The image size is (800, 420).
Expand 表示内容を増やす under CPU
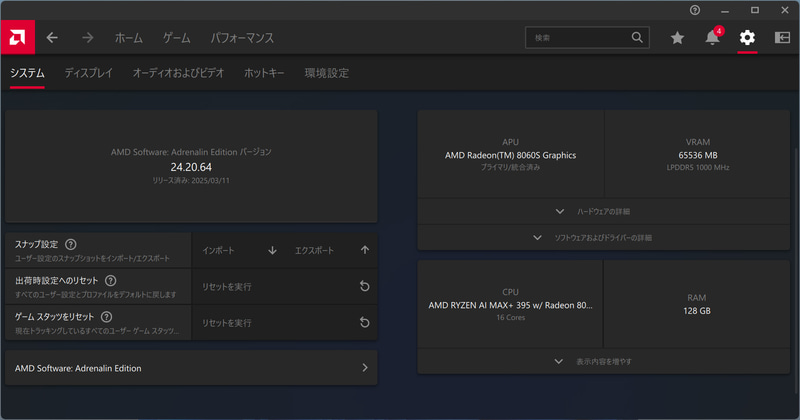point(604,361)
